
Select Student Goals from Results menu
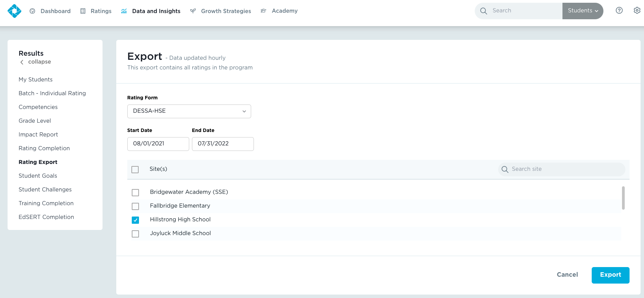tap(38, 176)
